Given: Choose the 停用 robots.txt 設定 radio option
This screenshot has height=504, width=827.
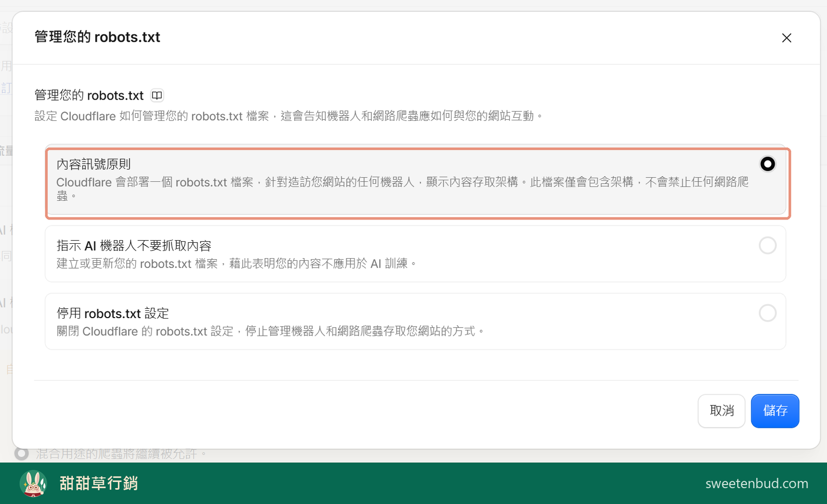Looking at the screenshot, I should [x=768, y=313].
